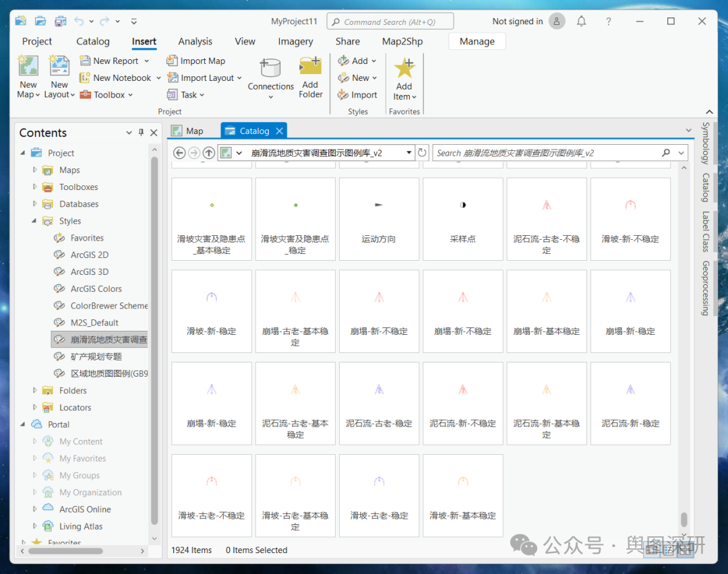
Task: Click Import Layout
Action: (x=205, y=78)
